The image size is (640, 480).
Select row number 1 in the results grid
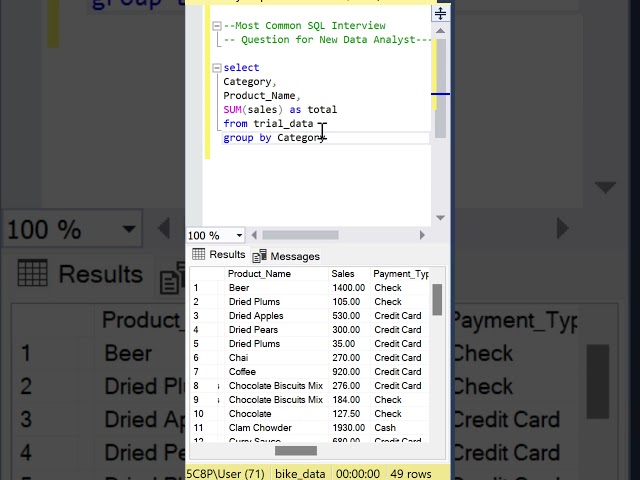pos(196,288)
